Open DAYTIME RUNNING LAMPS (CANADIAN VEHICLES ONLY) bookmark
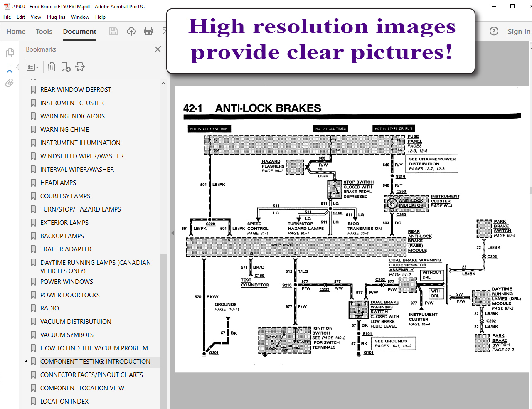This screenshot has width=532, height=409. pyautogui.click(x=96, y=266)
